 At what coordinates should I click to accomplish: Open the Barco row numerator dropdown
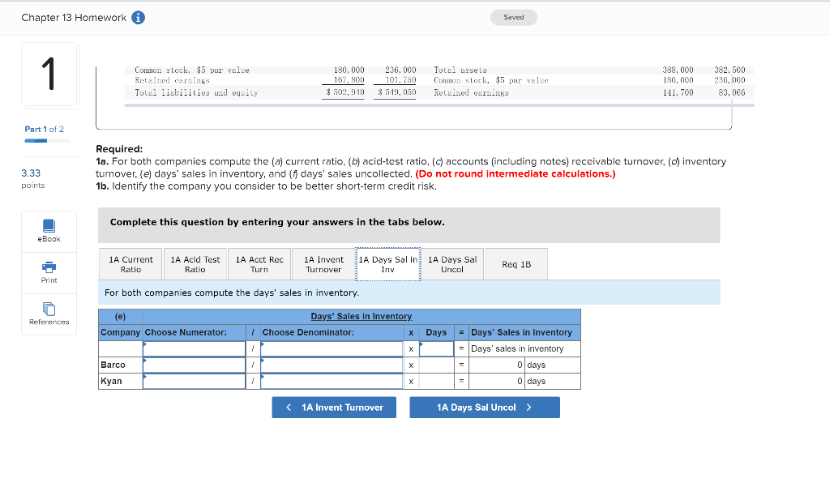[194, 365]
